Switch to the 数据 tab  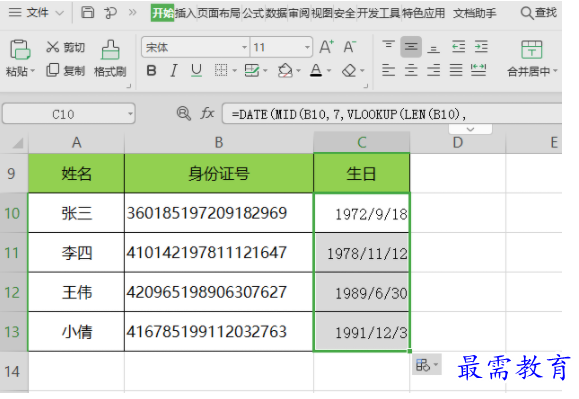click(x=276, y=13)
